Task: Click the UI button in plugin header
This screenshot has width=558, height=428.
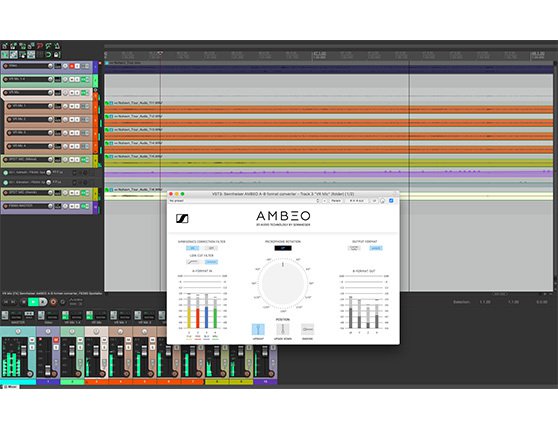Action: [x=374, y=201]
